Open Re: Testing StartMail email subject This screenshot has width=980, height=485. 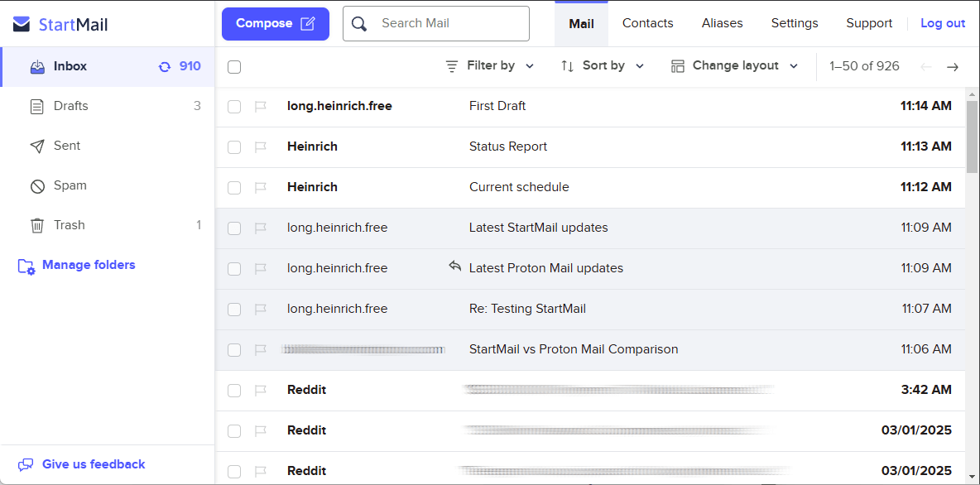(x=527, y=309)
